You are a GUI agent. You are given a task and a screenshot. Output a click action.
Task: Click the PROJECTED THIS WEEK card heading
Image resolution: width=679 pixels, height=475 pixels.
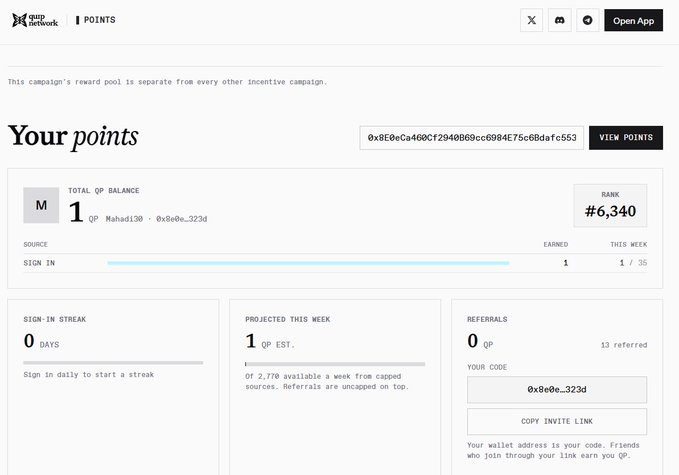tap(288, 320)
